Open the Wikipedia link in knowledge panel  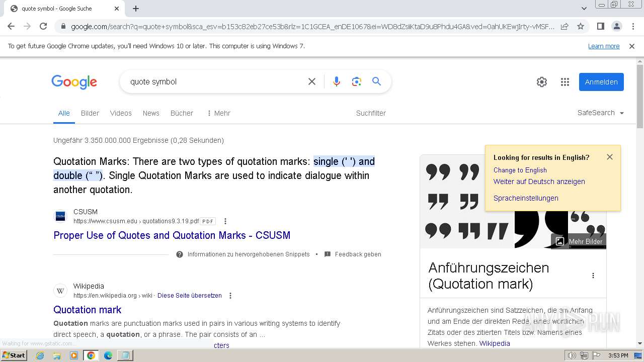pos(495,343)
